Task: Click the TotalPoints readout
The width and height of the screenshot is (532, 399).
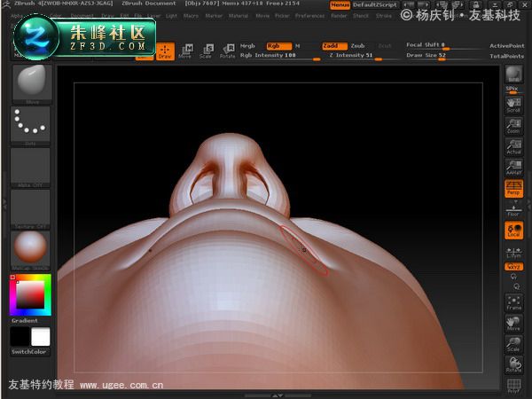Action: (x=507, y=56)
